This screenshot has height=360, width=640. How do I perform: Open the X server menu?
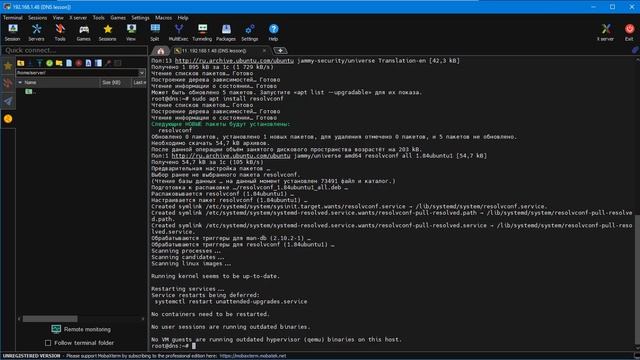(78, 18)
